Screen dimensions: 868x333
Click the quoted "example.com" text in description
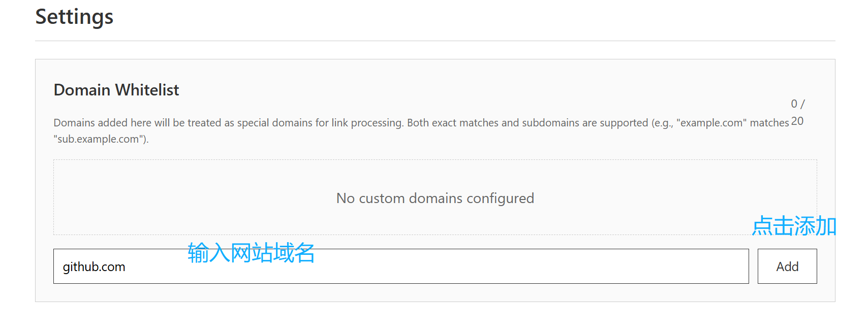pyautogui.click(x=711, y=123)
